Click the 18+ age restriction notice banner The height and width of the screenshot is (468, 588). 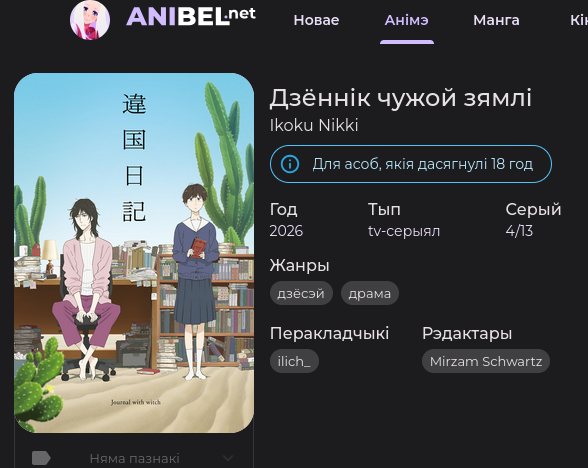[x=411, y=164]
